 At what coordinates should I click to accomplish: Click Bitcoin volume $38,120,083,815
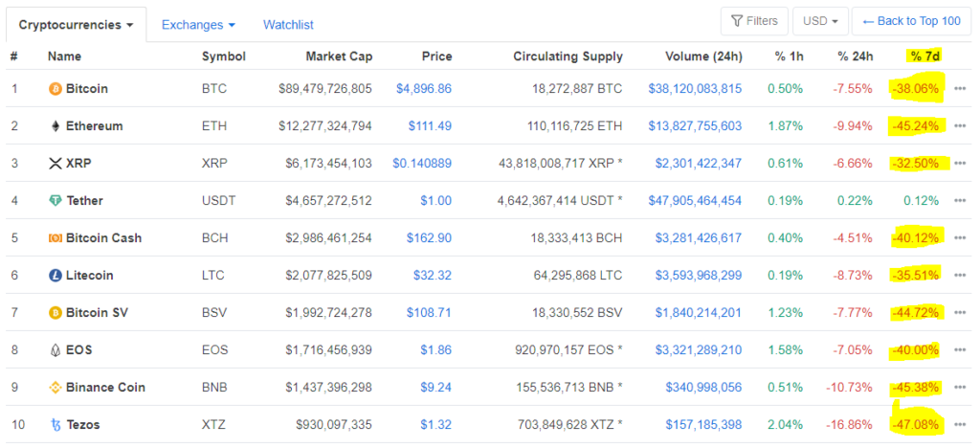695,89
